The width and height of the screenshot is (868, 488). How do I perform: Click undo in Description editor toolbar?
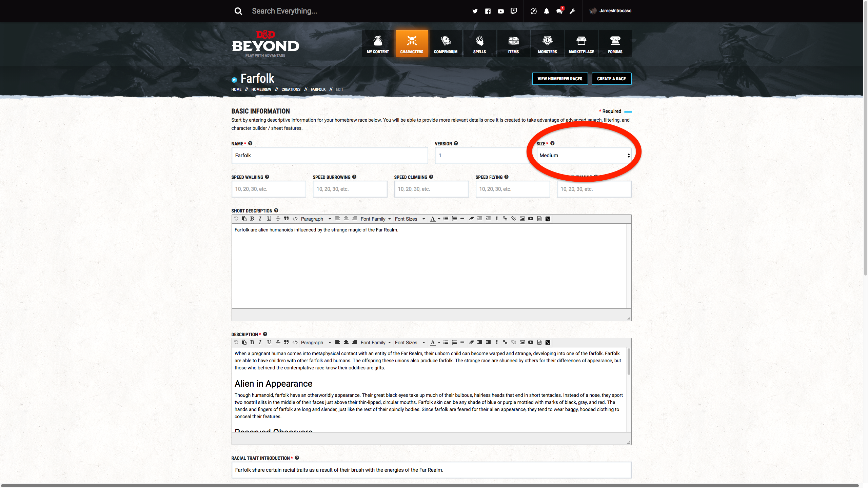236,342
